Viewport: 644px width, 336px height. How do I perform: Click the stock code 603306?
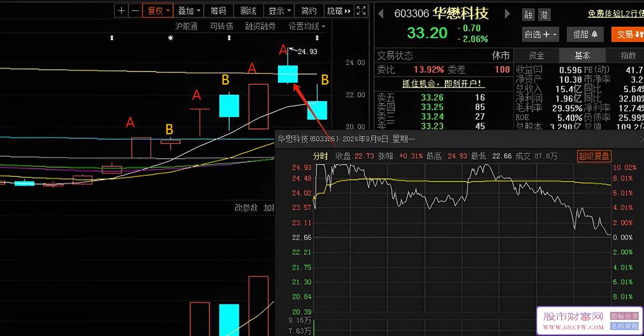(411, 13)
